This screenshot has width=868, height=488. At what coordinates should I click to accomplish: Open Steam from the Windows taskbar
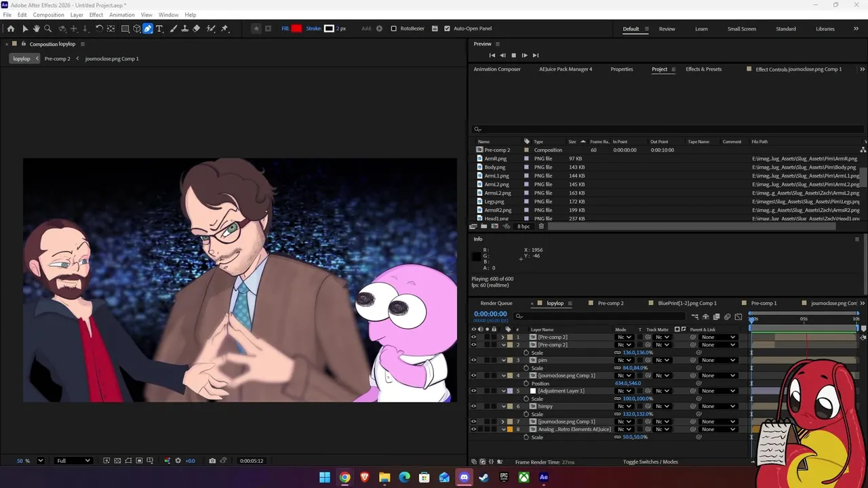tap(484, 477)
